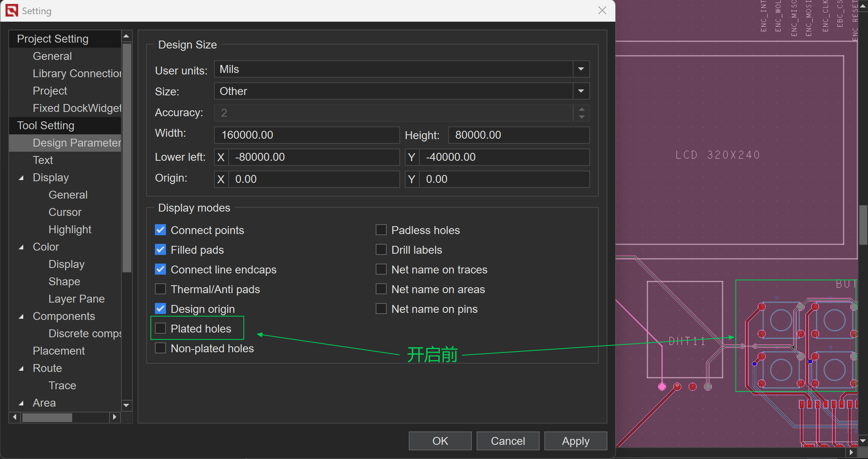The width and height of the screenshot is (868, 459).
Task: Click the Setting dialog app logo icon
Action: [11, 11]
